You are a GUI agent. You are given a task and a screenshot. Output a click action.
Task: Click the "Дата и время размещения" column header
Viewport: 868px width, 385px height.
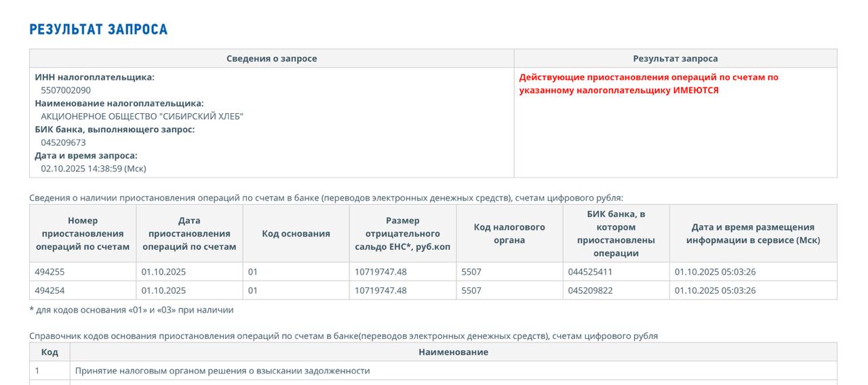[x=753, y=233]
